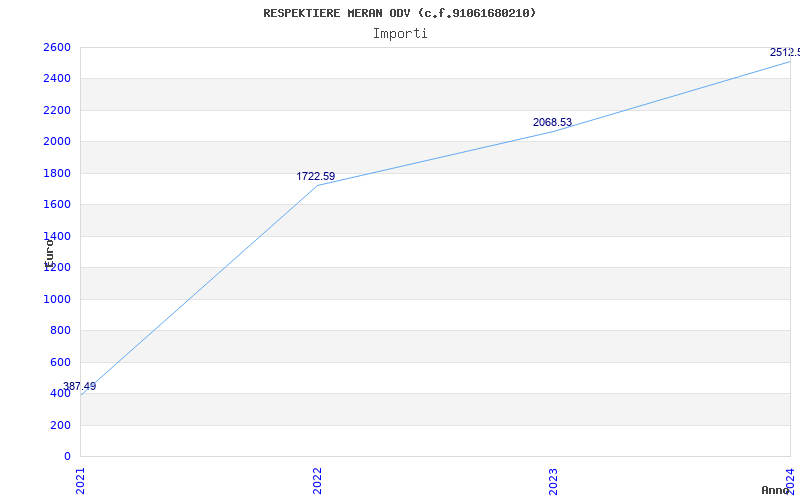
Task: Click the 1600 y-axis tick label
Action: (57, 205)
